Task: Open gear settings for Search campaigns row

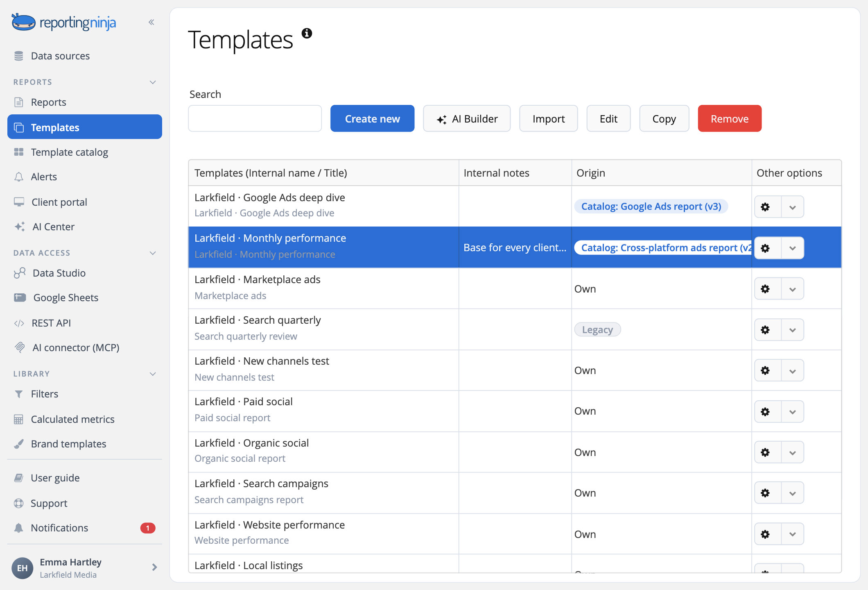Action: [x=765, y=493]
